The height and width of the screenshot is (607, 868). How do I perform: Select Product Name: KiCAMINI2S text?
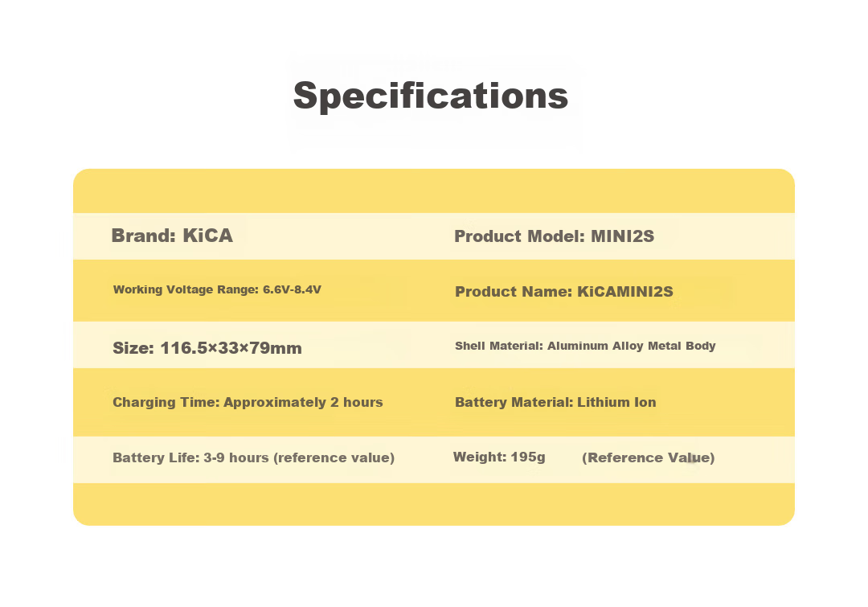pos(564,292)
